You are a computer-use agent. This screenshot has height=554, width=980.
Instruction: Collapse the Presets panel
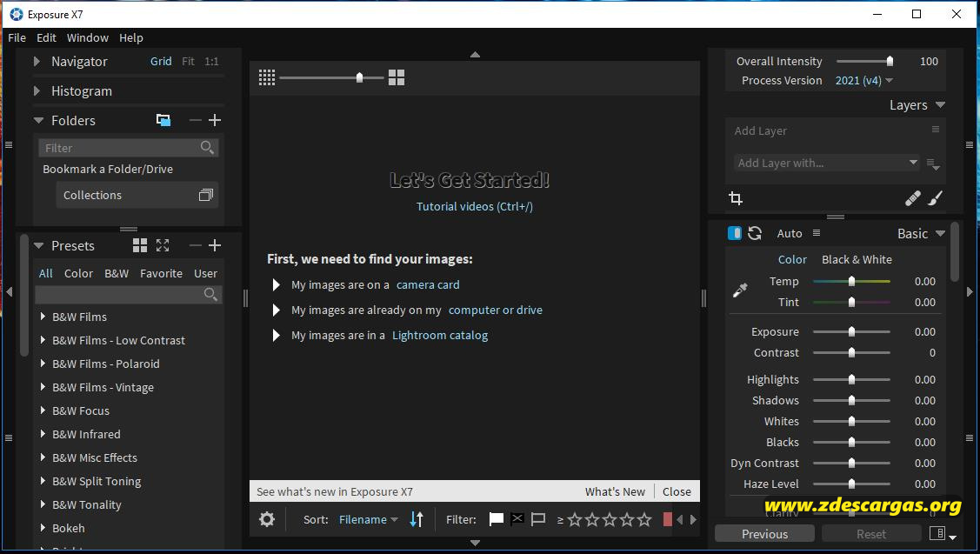click(38, 246)
